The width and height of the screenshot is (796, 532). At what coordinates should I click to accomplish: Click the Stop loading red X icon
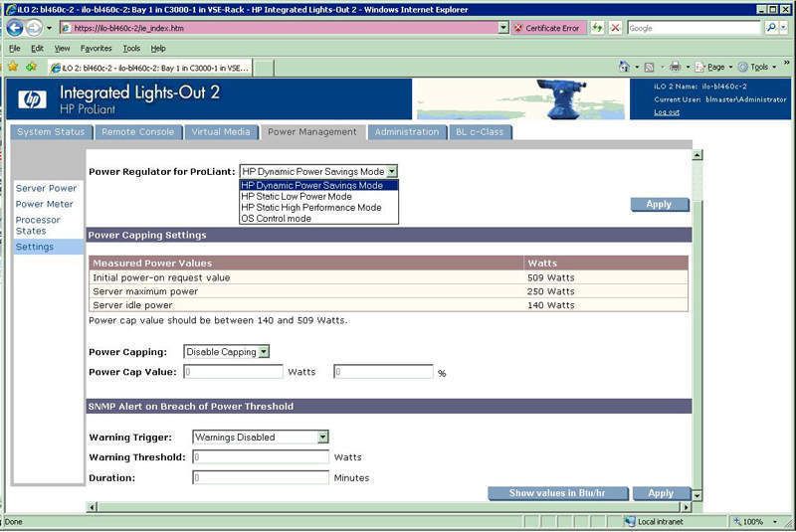pos(615,28)
